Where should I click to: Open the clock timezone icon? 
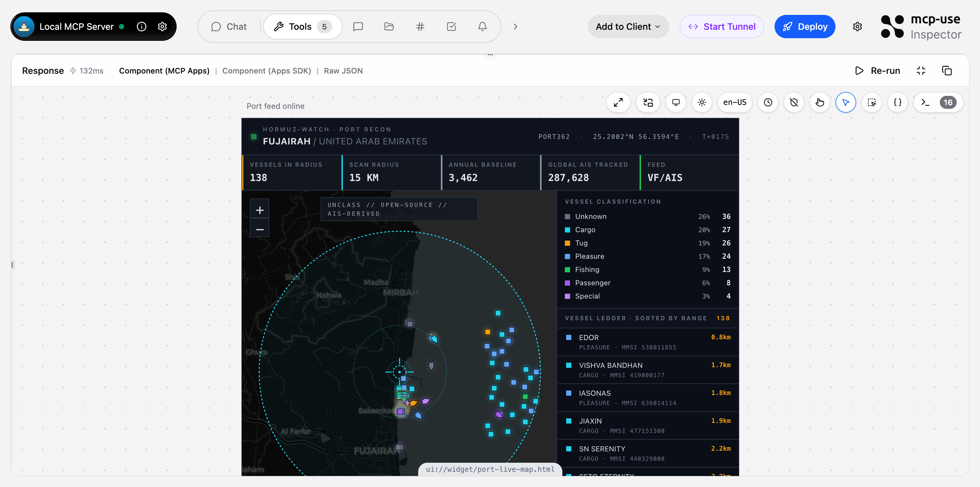pos(768,102)
